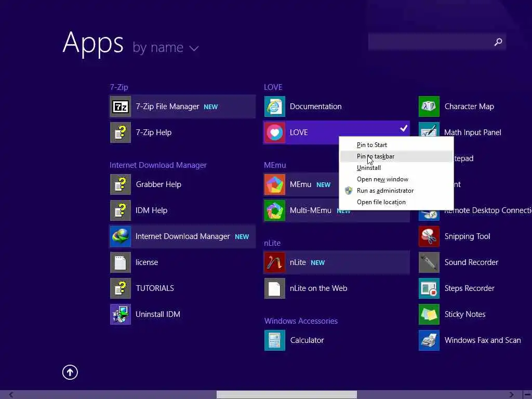Click the NEW badge beside nLite
532x399 pixels.
[x=317, y=262]
